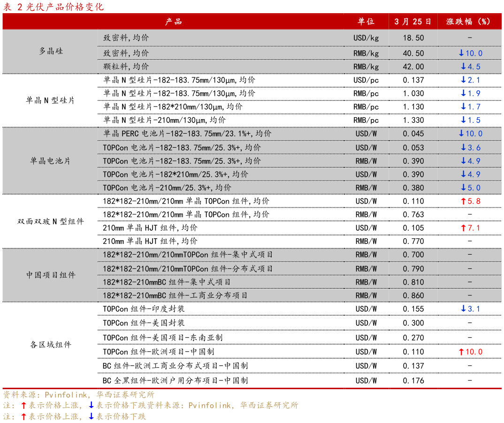Click the up arrow in the TOPCon 欧洲项目-中国制 row
The width and height of the screenshot is (504, 423).
(x=461, y=352)
